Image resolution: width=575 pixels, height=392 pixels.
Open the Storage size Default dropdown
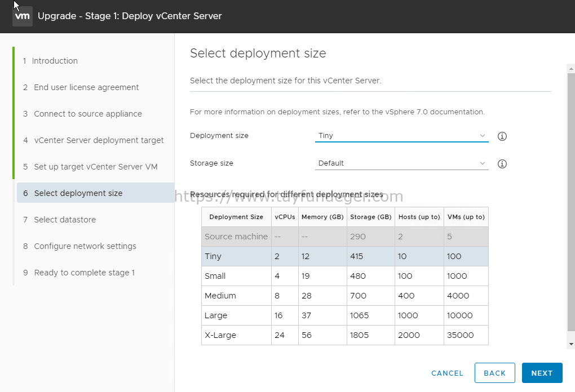tap(401, 163)
